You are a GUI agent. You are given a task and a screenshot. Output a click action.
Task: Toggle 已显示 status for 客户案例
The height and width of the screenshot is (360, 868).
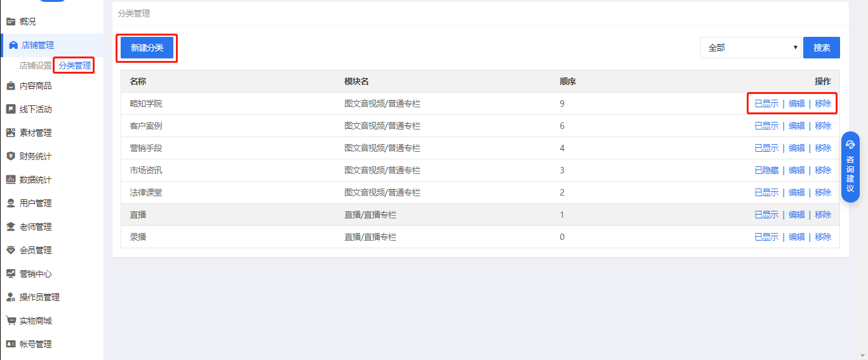point(766,126)
